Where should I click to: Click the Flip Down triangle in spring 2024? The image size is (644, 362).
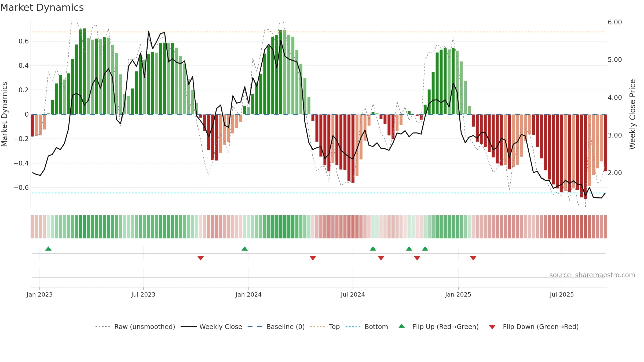pos(313,258)
